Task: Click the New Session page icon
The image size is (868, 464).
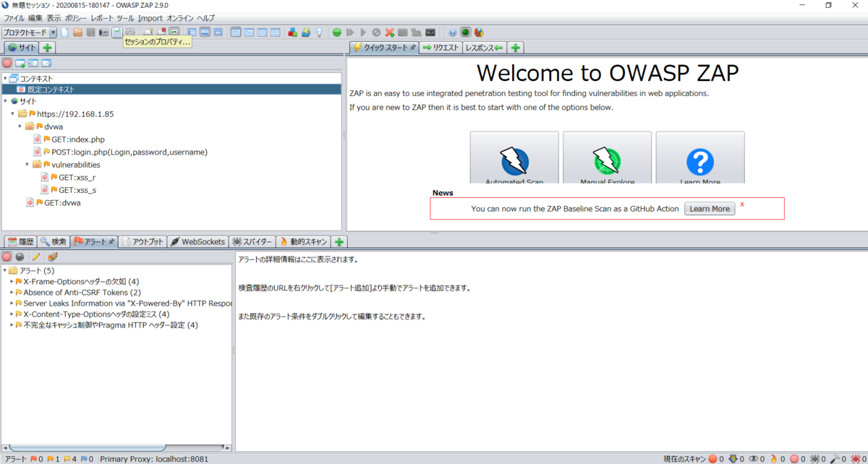Action: pos(64,33)
